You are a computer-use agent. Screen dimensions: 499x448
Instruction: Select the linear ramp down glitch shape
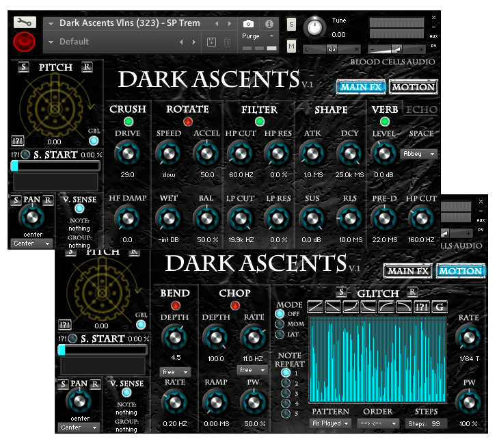coord(333,306)
